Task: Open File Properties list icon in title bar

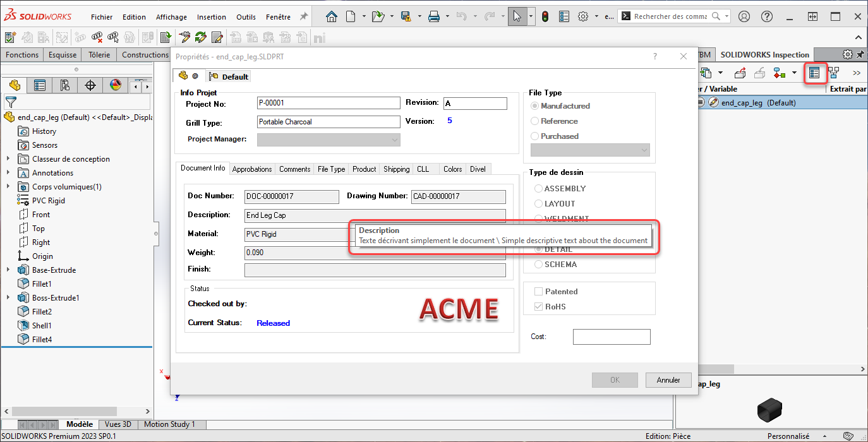Action: pos(564,16)
